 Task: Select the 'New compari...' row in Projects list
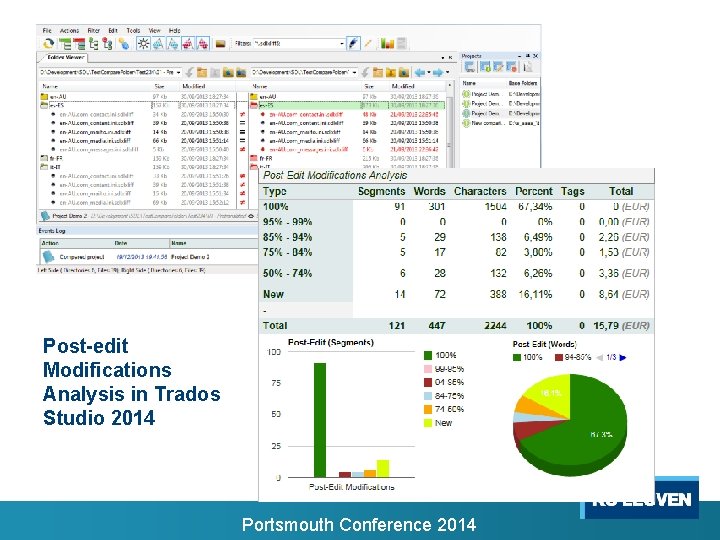[x=500, y=123]
